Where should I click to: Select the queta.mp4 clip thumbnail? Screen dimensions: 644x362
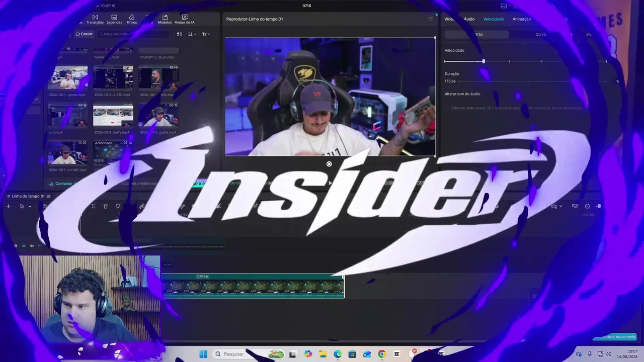click(158, 116)
